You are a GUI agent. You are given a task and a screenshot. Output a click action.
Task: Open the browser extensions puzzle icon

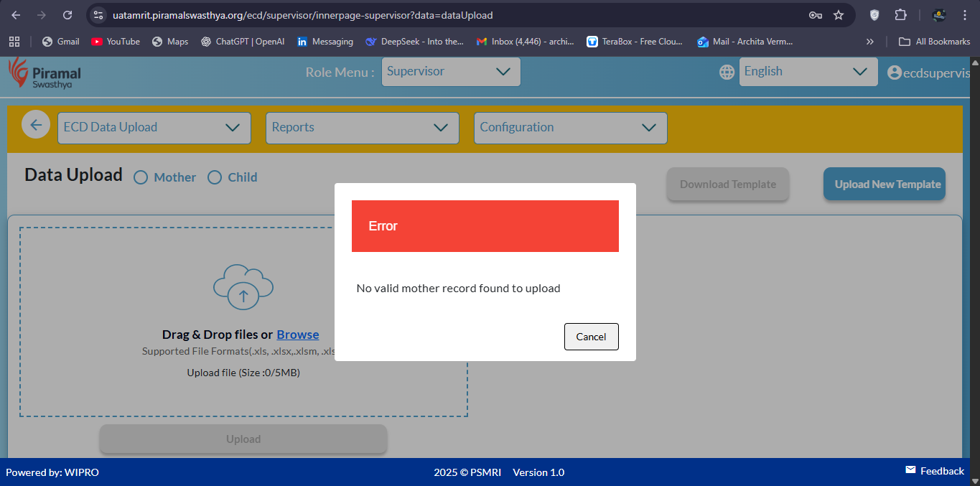pyautogui.click(x=900, y=15)
